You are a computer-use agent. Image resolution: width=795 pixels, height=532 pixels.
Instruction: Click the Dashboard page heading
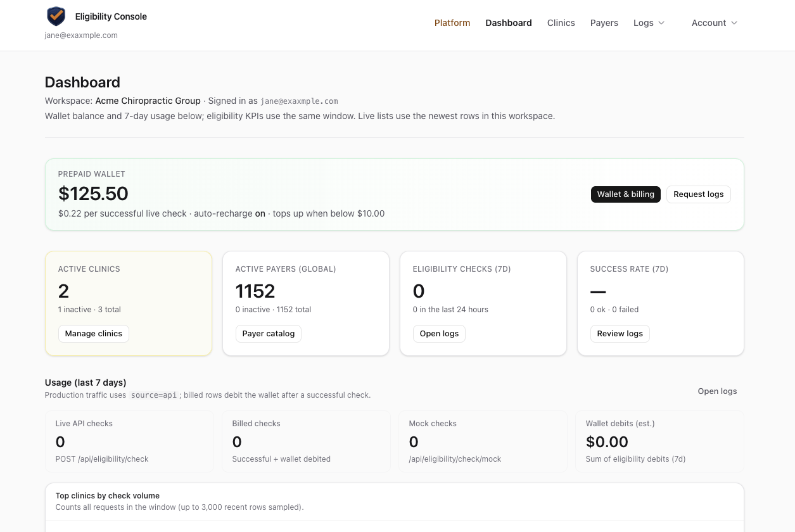[82, 82]
